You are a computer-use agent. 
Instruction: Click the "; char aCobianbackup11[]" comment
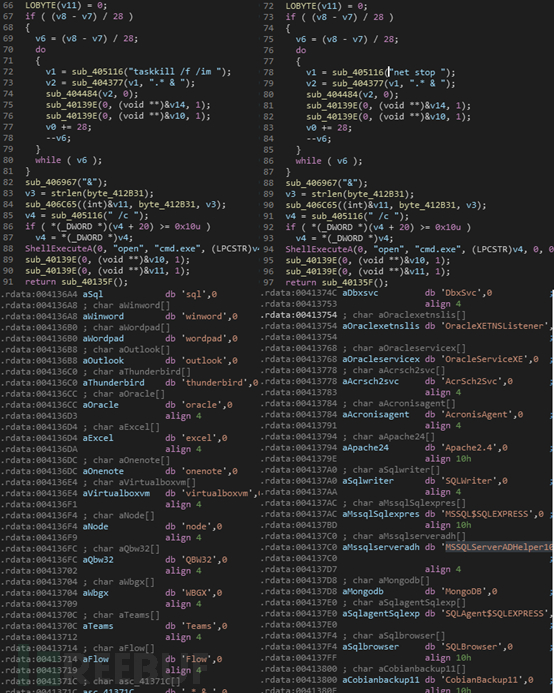[404, 669]
